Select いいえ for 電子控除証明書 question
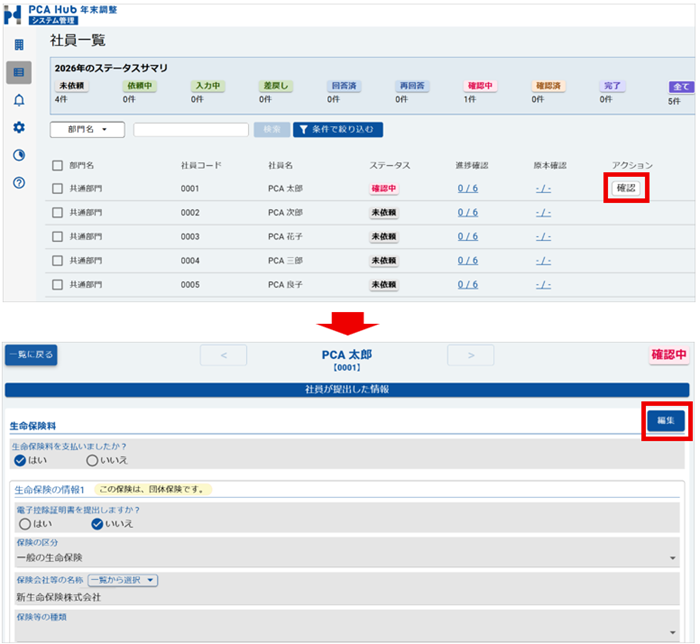700x644 pixels. [x=97, y=524]
